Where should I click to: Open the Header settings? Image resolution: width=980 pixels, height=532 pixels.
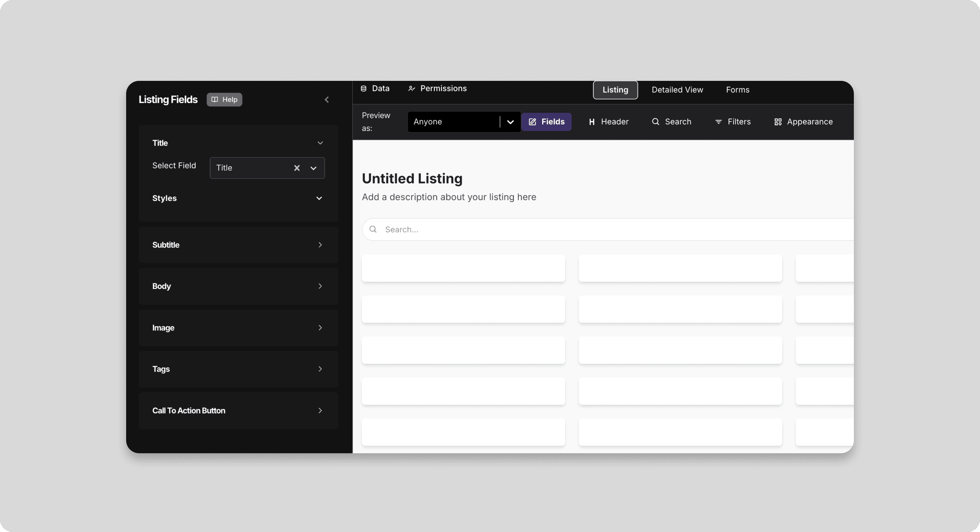[x=608, y=122]
